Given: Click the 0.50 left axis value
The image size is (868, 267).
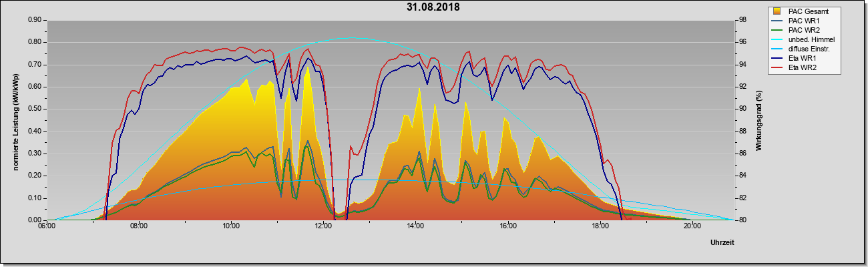Looking at the screenshot, I should [35, 109].
